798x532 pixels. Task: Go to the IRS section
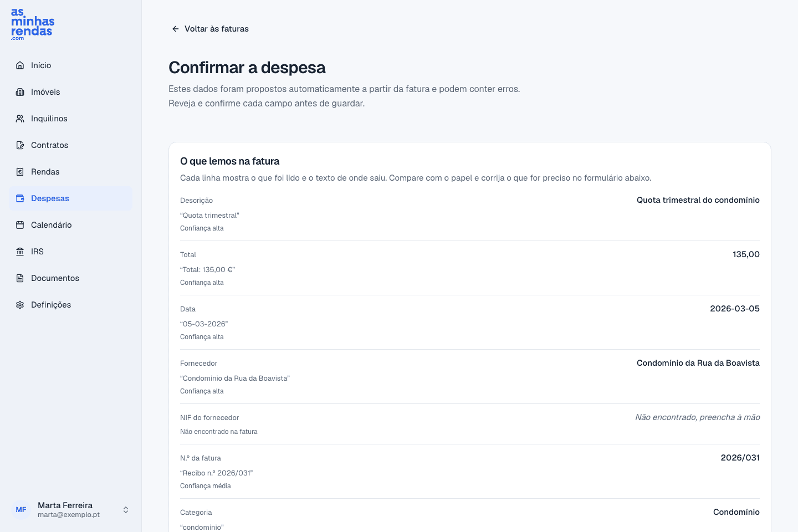(70, 252)
